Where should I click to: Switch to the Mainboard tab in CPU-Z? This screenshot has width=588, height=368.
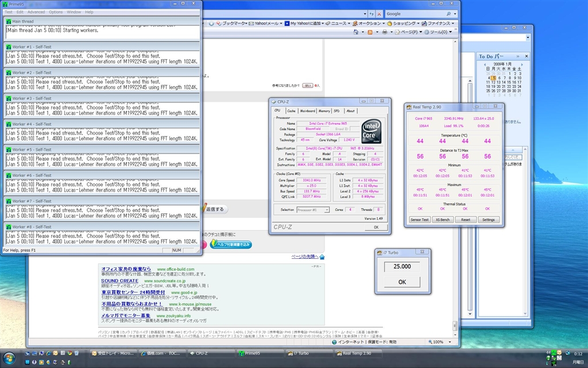click(x=307, y=111)
